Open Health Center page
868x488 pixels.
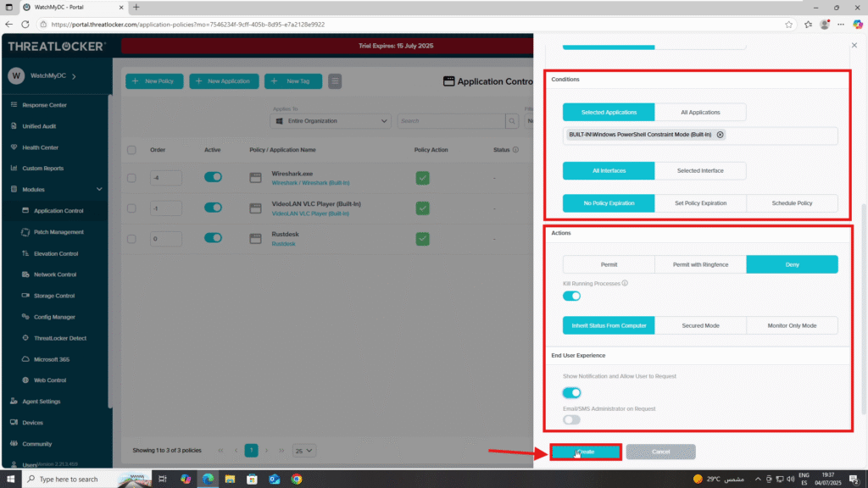40,147
